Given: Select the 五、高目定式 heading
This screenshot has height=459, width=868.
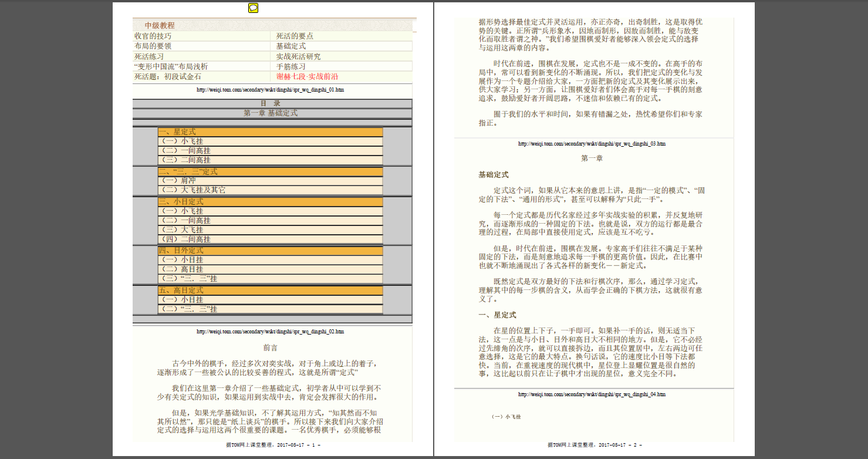Looking at the screenshot, I should point(270,290).
